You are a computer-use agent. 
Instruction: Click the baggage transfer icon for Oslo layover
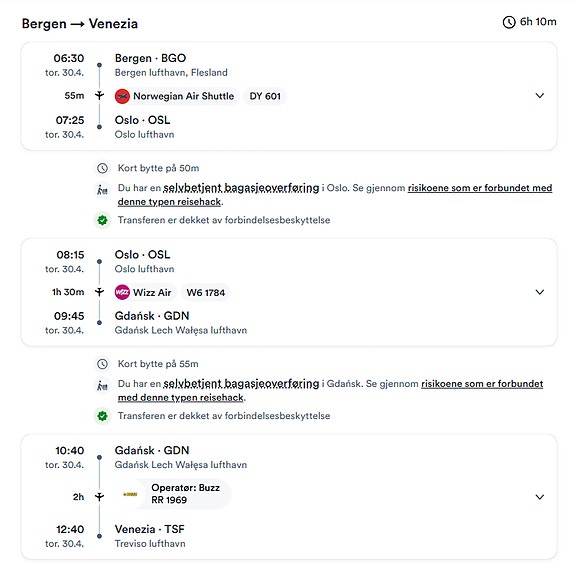point(102,190)
